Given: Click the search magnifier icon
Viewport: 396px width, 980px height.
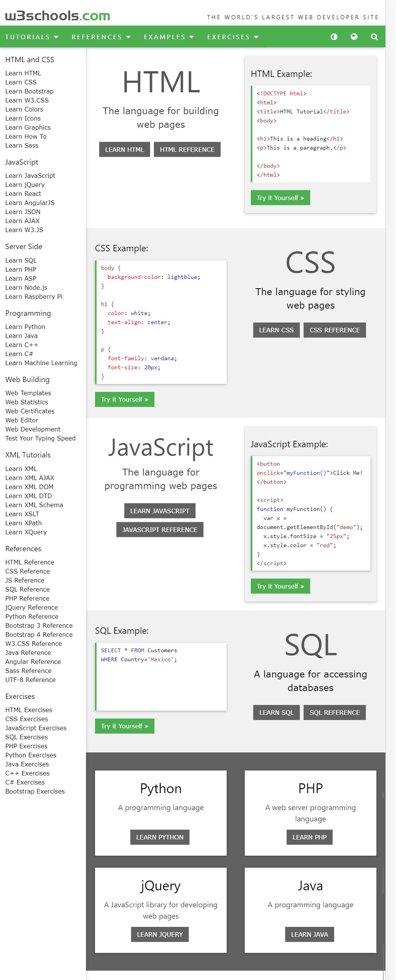Looking at the screenshot, I should (x=374, y=37).
